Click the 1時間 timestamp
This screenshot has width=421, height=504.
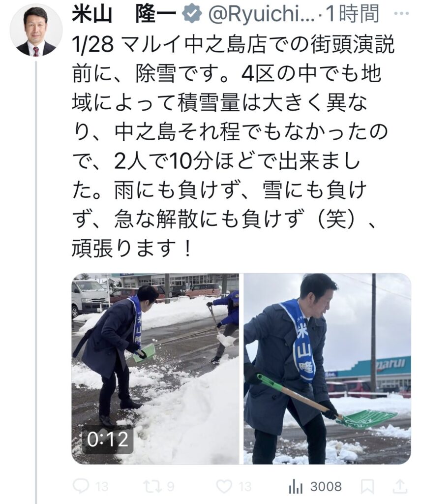pyautogui.click(x=352, y=14)
